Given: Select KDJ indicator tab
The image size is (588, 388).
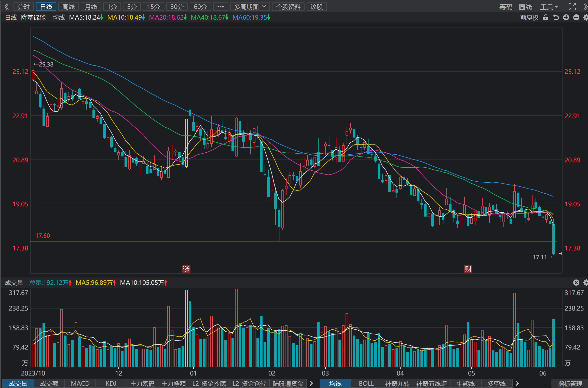Looking at the screenshot, I should point(111,383).
